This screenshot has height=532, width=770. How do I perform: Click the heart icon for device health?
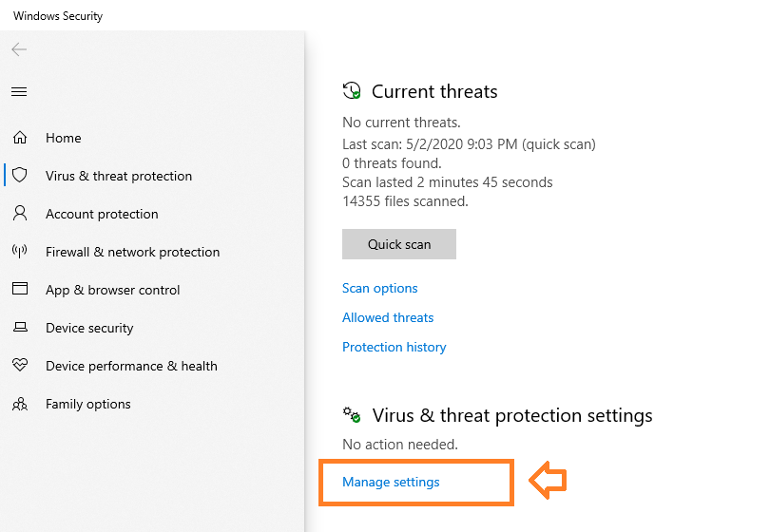(20, 365)
